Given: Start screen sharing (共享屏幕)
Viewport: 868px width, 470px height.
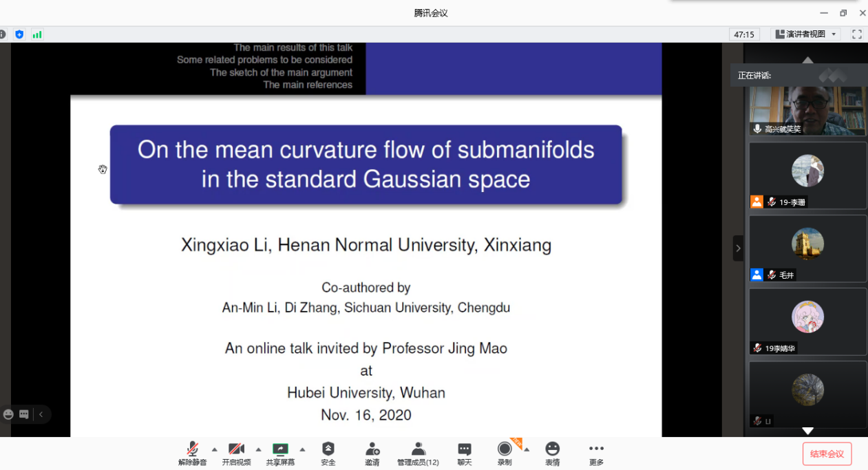Looking at the screenshot, I should point(280,453).
